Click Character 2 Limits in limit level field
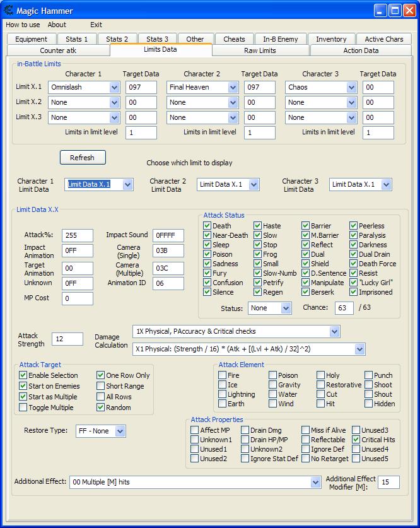Image resolution: width=420 pixels, height=528 pixels. click(259, 132)
